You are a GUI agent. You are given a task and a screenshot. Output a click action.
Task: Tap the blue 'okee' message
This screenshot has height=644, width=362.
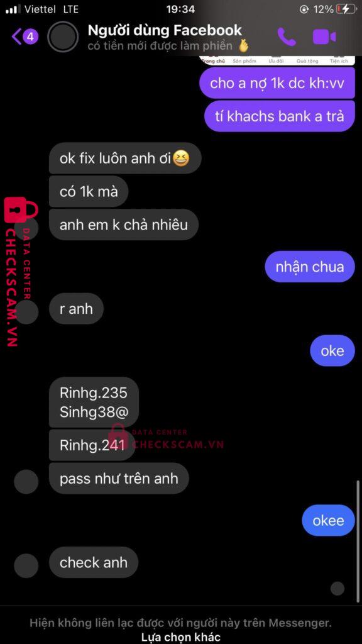coord(328,520)
